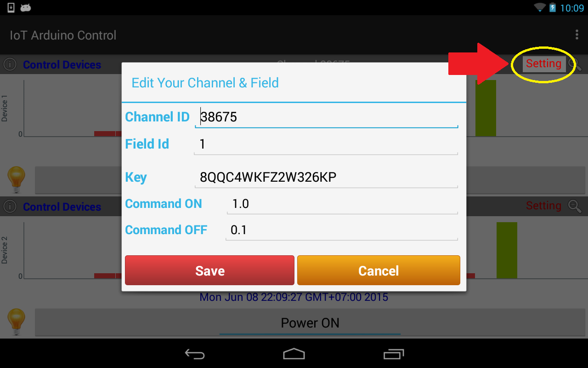Open the circled Setting link for Device 1
Viewport: 588px width, 368px height.
tap(544, 63)
